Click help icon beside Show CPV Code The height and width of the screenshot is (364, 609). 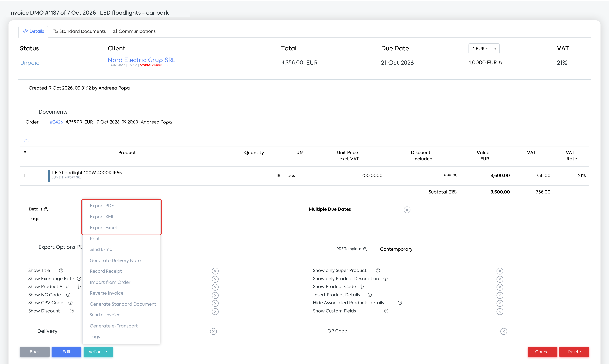pyautogui.click(x=70, y=303)
